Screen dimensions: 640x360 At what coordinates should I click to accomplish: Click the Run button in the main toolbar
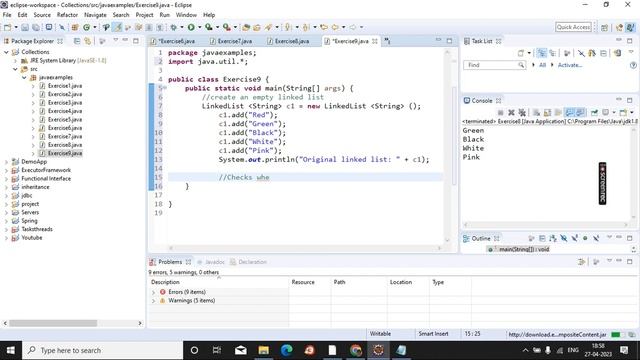191,27
